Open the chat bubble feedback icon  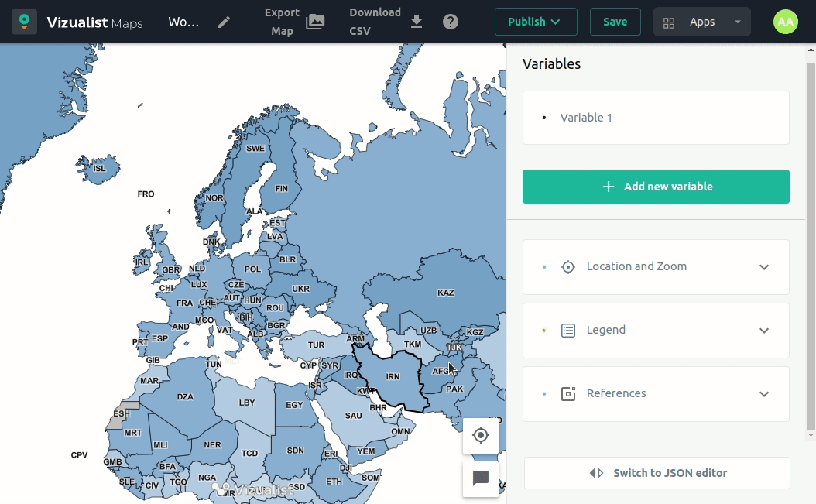(481, 478)
